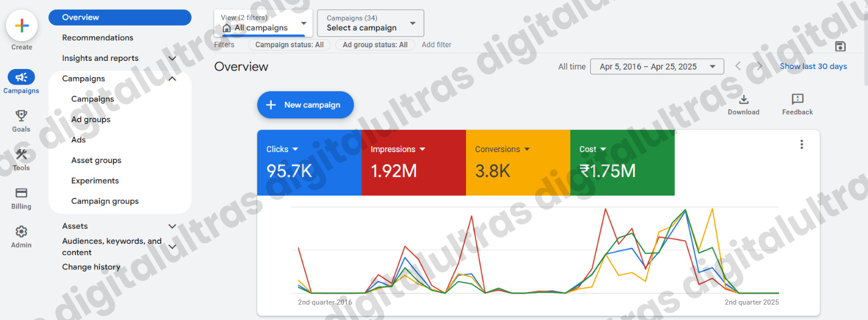This screenshot has height=320, width=868.
Task: Click the 2nd quarter 2025 axis label
Action: 751,302
